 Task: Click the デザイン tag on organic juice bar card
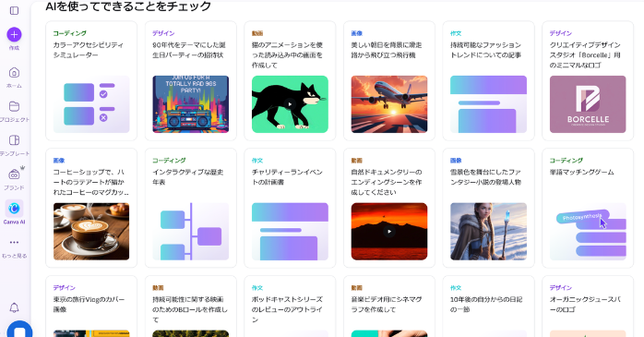561,288
